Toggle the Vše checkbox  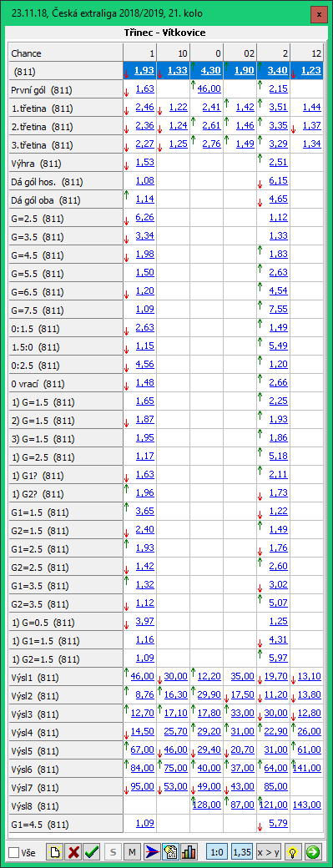coord(14,852)
